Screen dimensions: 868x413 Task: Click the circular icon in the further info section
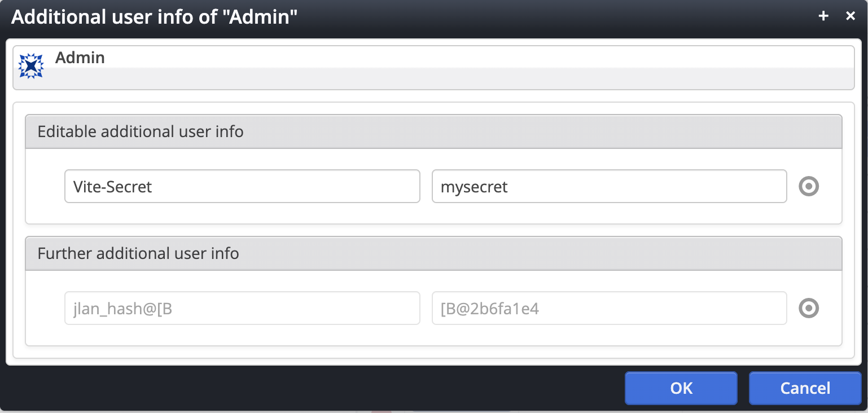coord(809,308)
